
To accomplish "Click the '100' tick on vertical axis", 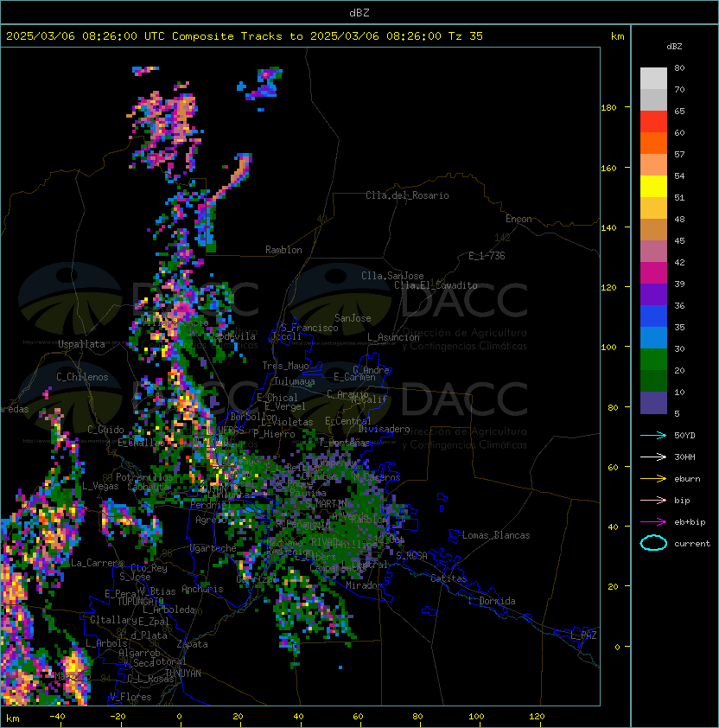I will tap(608, 348).
